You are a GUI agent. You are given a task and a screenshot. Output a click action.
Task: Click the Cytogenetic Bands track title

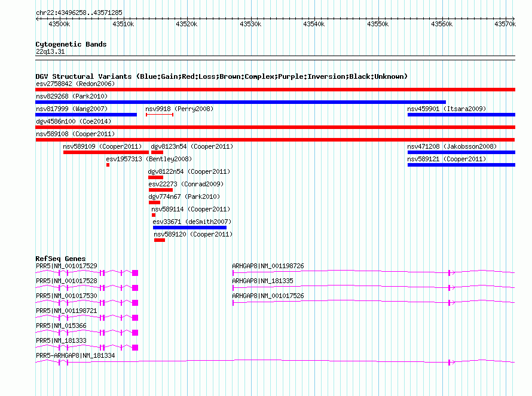[71, 44]
